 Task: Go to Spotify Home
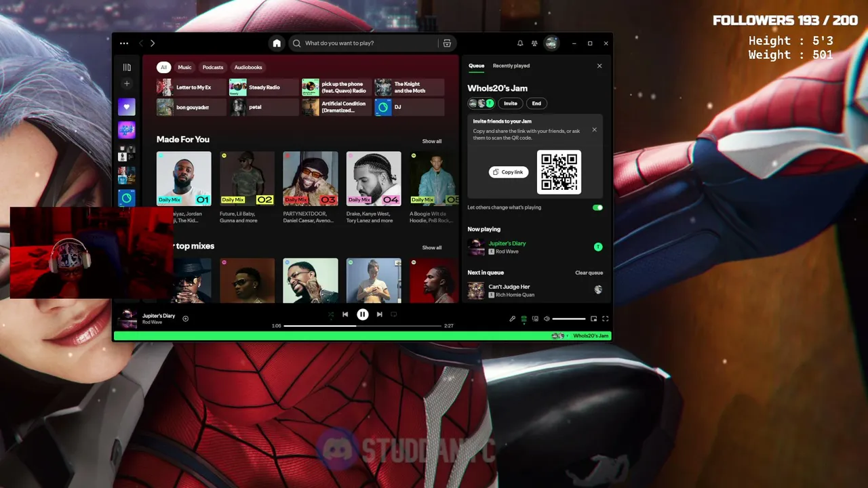coord(277,43)
